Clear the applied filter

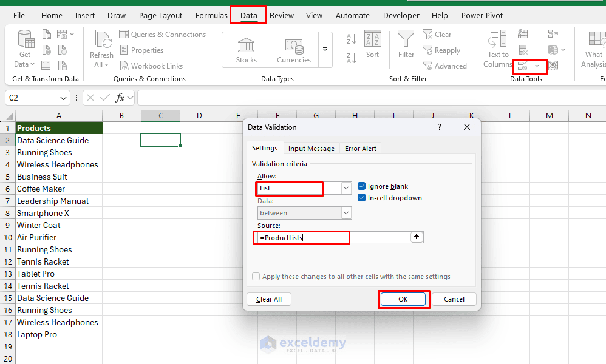click(437, 35)
